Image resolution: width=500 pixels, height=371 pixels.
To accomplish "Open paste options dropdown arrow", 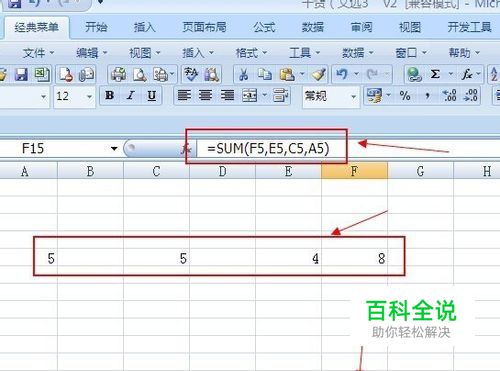I will coord(302,74).
